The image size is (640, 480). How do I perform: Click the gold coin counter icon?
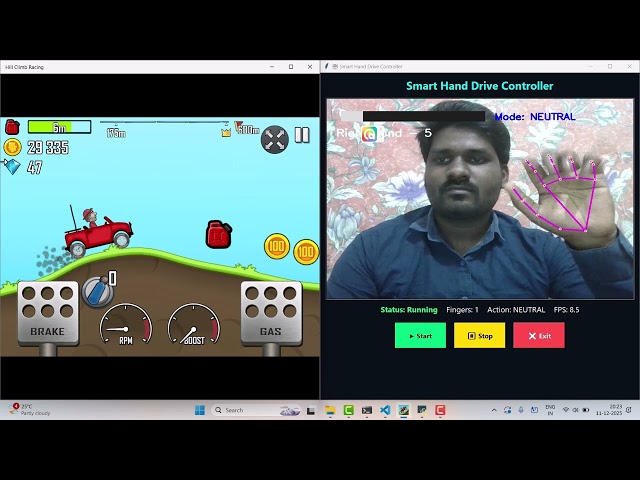(13, 147)
